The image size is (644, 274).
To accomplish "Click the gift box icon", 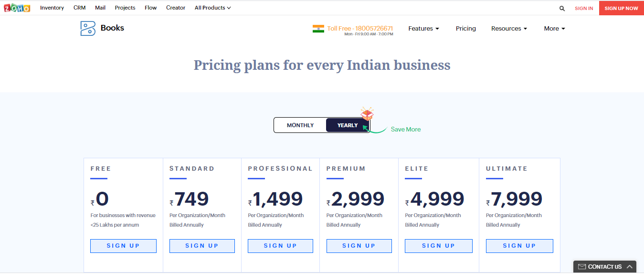I will click(x=367, y=114).
